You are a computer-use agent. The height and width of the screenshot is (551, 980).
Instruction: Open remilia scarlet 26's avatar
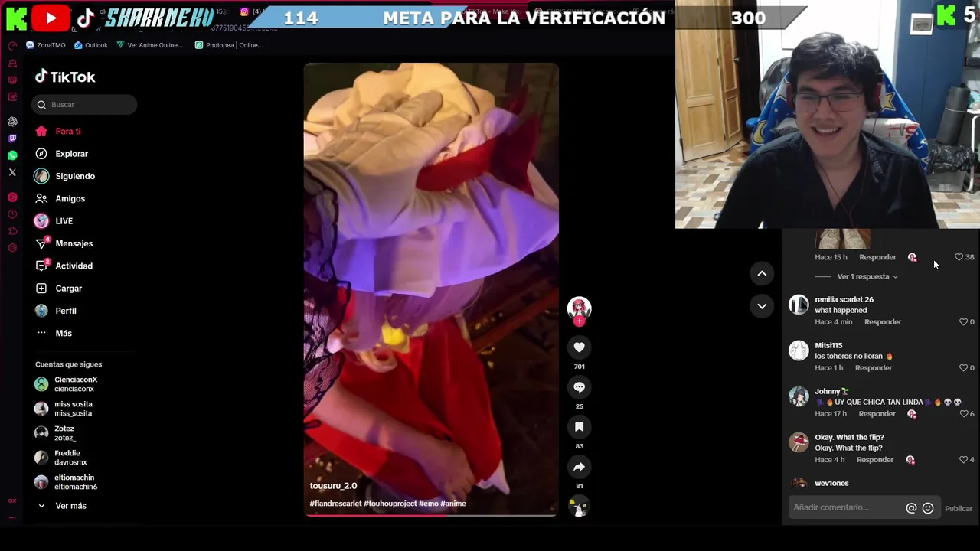799,305
